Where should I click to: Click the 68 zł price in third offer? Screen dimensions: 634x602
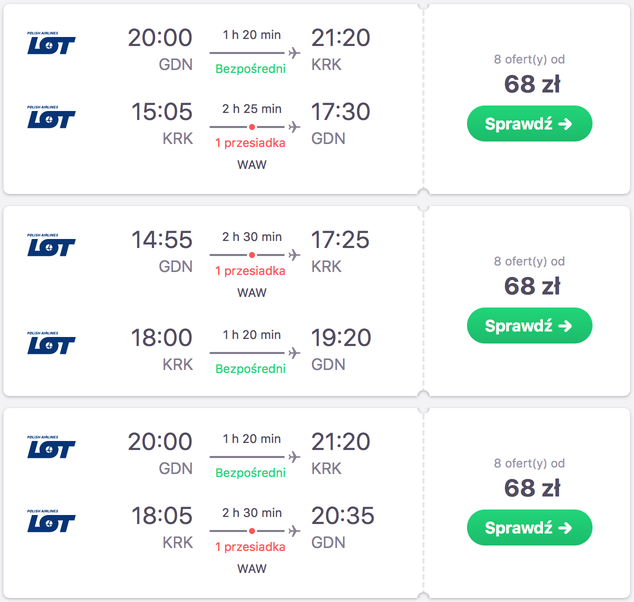532,488
